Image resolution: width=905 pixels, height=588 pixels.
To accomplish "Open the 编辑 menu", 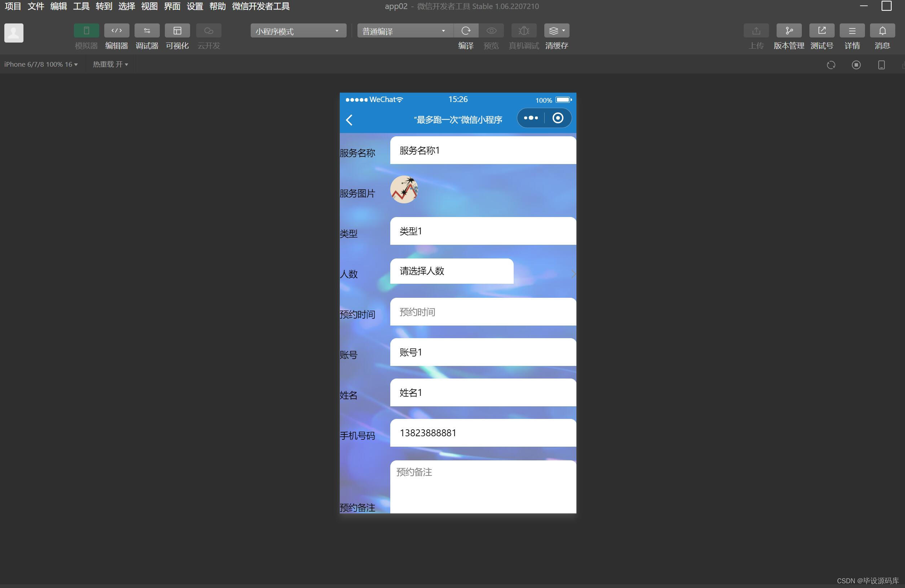I will pyautogui.click(x=58, y=6).
